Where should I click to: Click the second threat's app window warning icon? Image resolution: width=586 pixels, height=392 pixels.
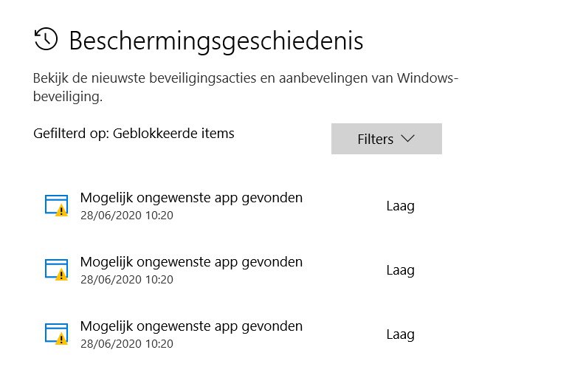click(56, 269)
